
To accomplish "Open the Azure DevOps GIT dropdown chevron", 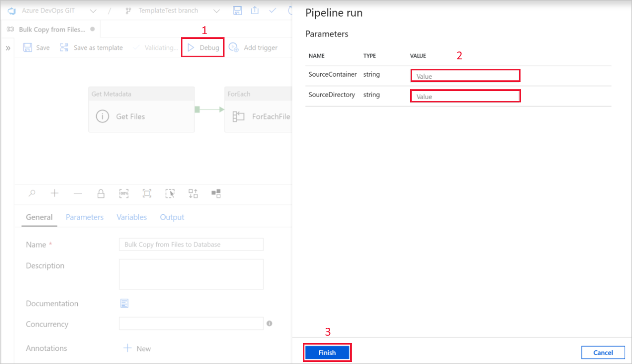I will 93,11.
